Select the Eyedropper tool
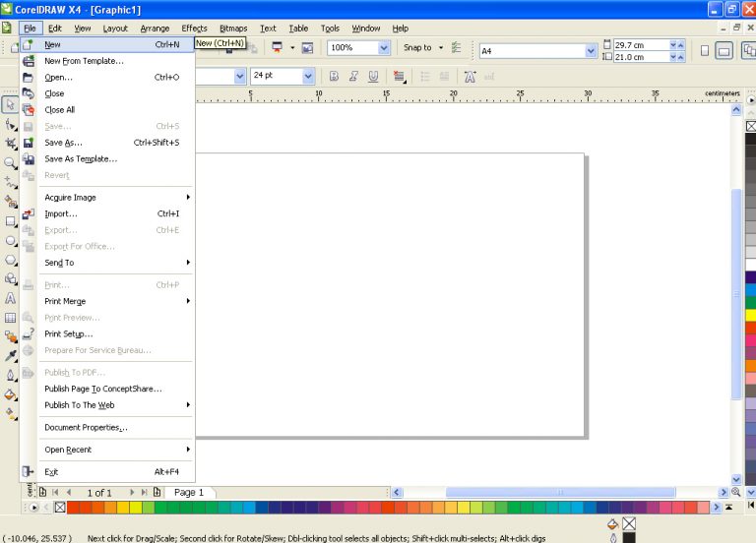756x543 pixels. (10, 356)
